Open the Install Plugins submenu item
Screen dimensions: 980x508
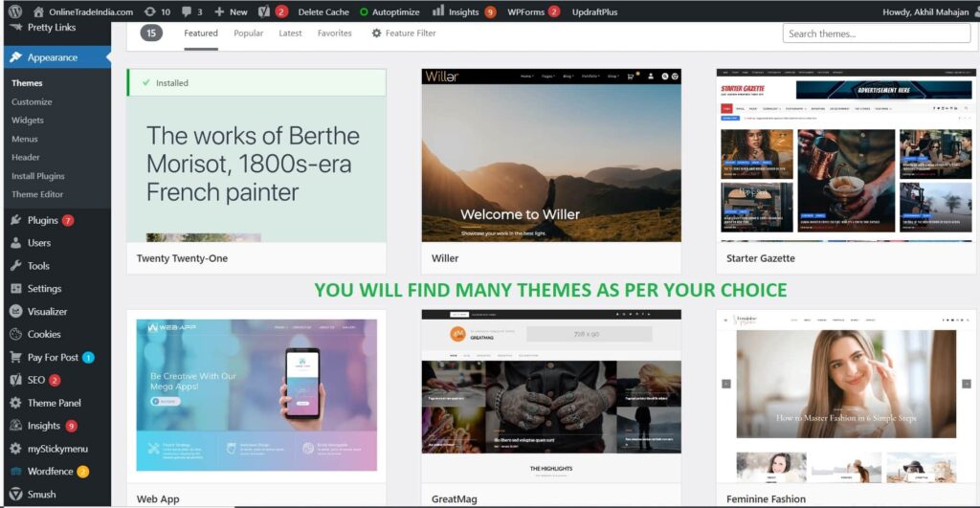pos(37,176)
